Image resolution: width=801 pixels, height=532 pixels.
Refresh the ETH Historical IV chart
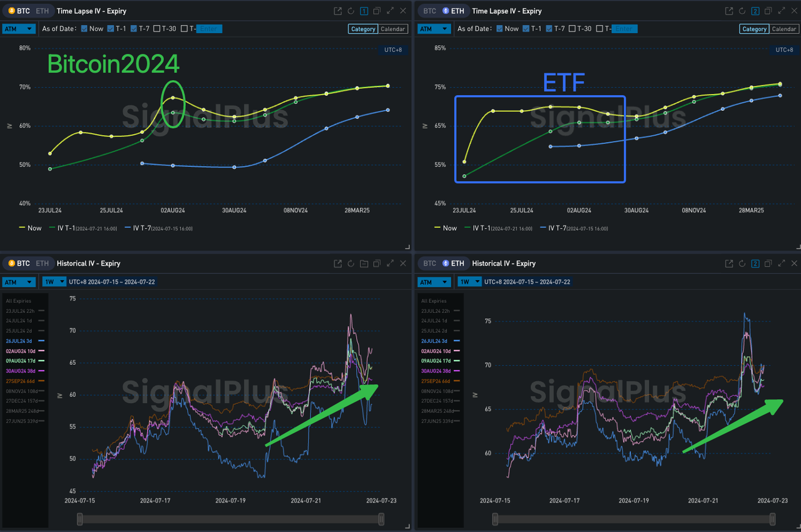(x=742, y=263)
